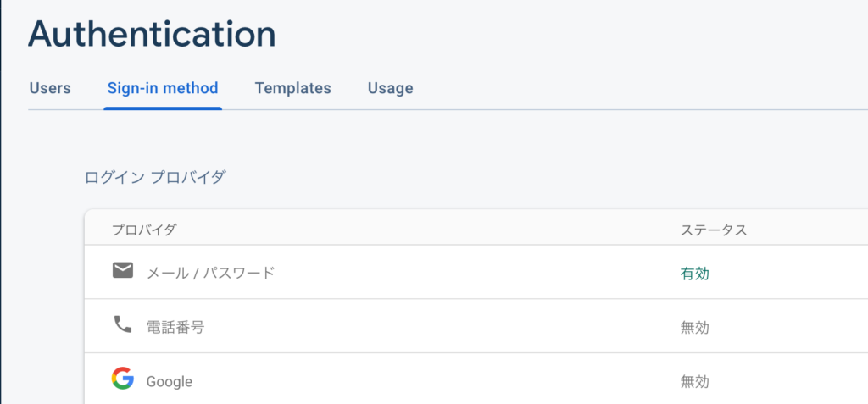Click empty space in the Google row
Viewport: 868px width, 404px height.
442,379
